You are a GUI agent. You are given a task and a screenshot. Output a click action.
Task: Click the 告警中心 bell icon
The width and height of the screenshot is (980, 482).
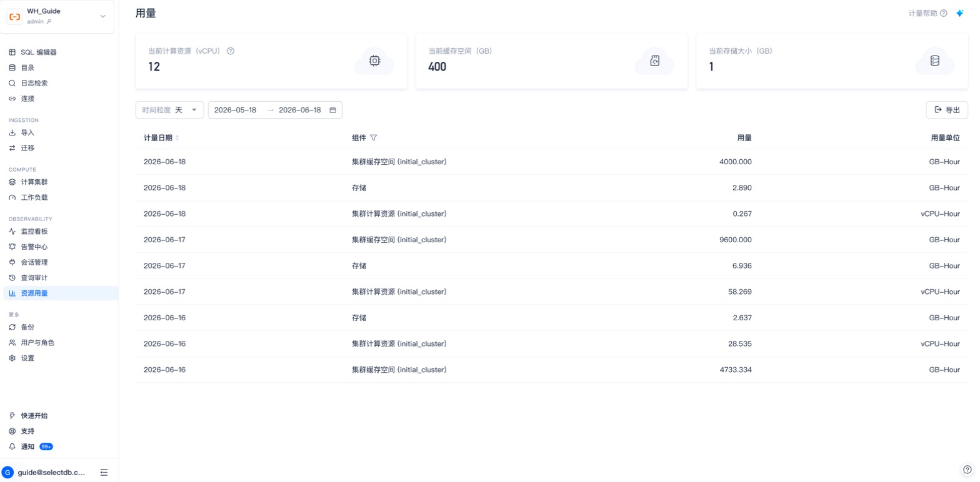click(x=12, y=247)
